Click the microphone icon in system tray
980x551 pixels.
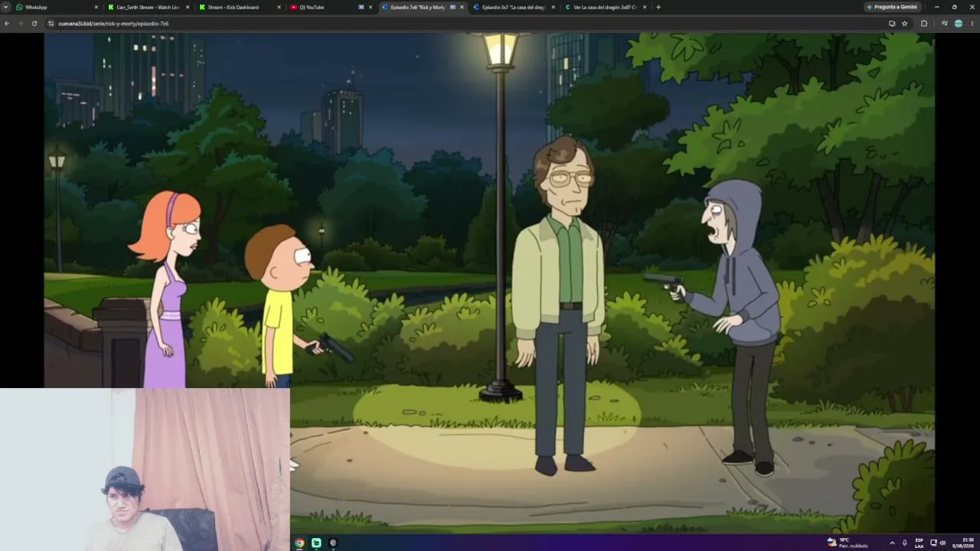tap(905, 543)
